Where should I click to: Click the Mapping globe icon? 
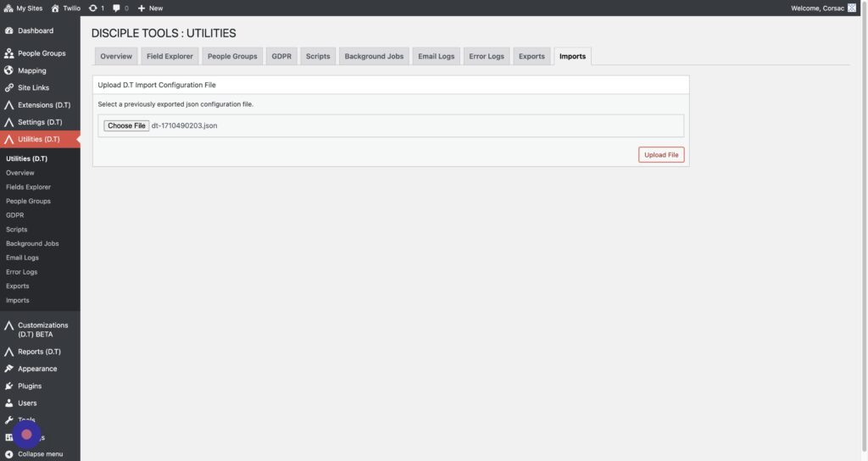click(9, 70)
